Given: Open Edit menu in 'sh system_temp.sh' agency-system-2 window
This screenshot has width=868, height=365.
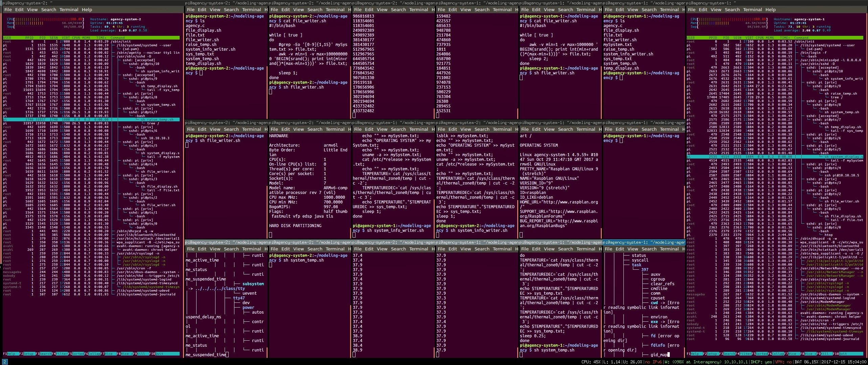Looking at the screenshot, I should (x=286, y=249).
